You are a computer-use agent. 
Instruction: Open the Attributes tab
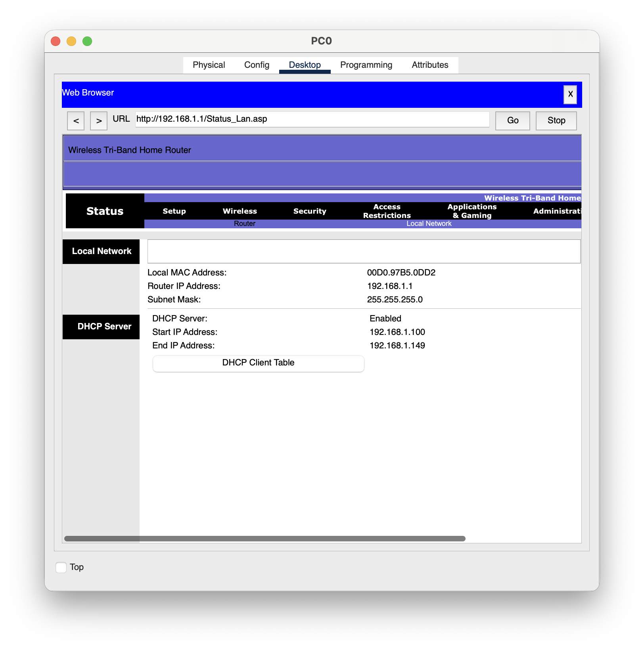coord(430,65)
